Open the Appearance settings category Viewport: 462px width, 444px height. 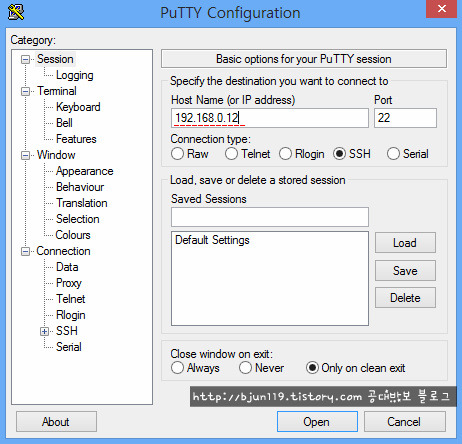click(x=85, y=171)
